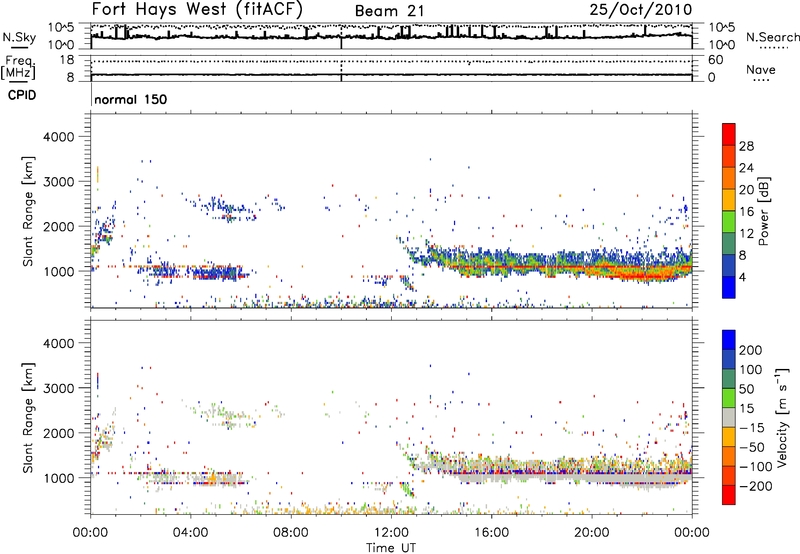
Task: Click the 'Time UT' axis label
Action: tap(391, 548)
